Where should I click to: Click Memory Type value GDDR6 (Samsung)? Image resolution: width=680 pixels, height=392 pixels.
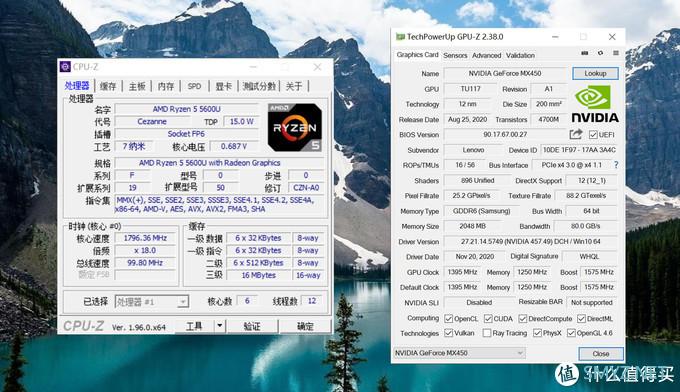[481, 211]
